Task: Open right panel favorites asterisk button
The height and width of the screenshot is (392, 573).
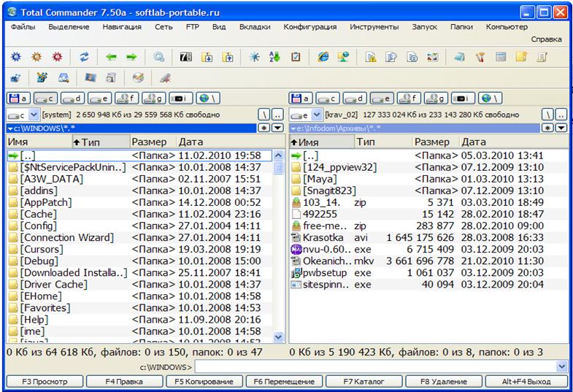Action: 547,128
